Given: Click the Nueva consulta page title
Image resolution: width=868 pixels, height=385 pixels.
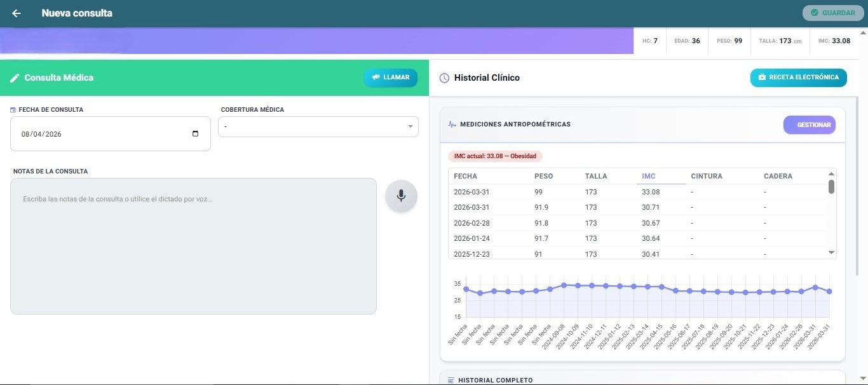Looking at the screenshot, I should (x=77, y=13).
